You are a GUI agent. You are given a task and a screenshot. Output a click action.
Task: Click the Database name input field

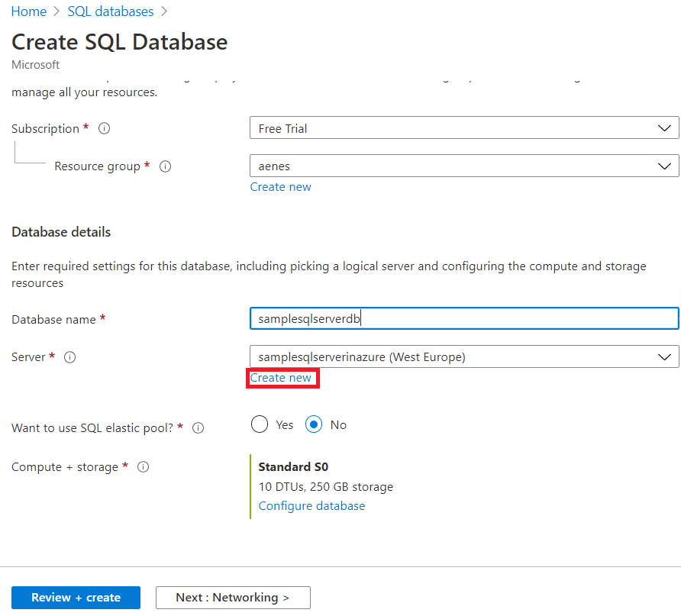464,318
